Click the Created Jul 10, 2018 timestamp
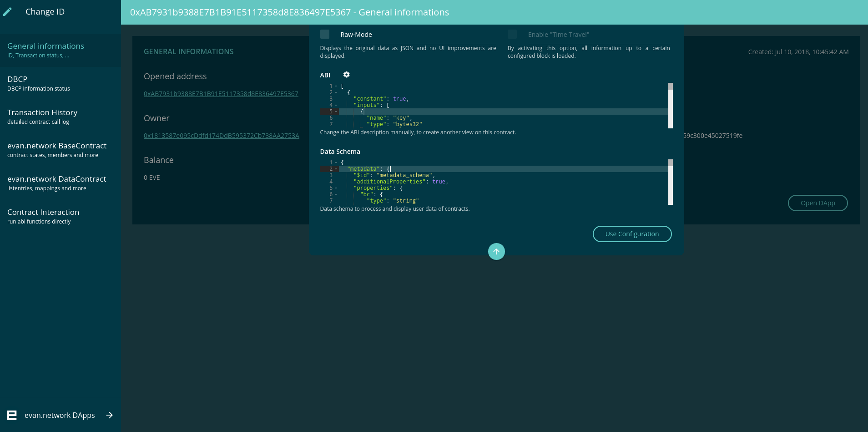This screenshot has height=432, width=868. tap(798, 52)
